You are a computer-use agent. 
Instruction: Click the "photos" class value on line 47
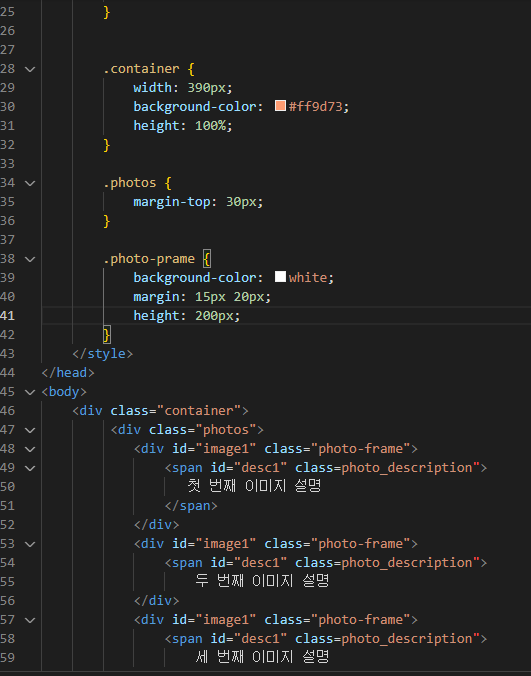[226, 429]
